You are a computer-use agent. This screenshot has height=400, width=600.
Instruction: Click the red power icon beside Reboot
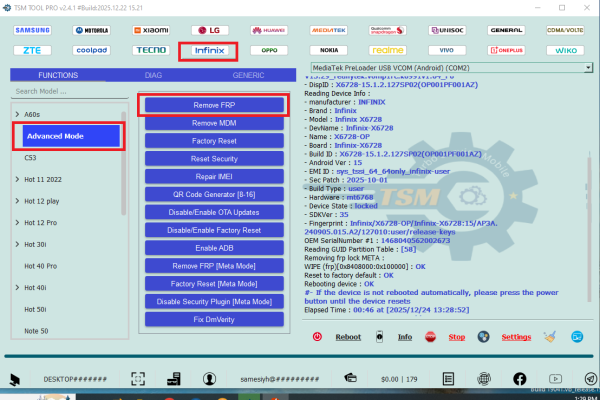coord(317,337)
